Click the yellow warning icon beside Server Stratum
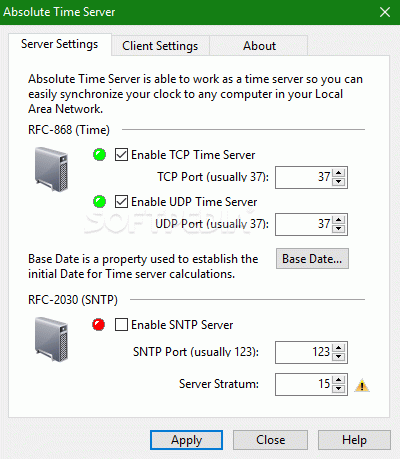 coord(362,386)
